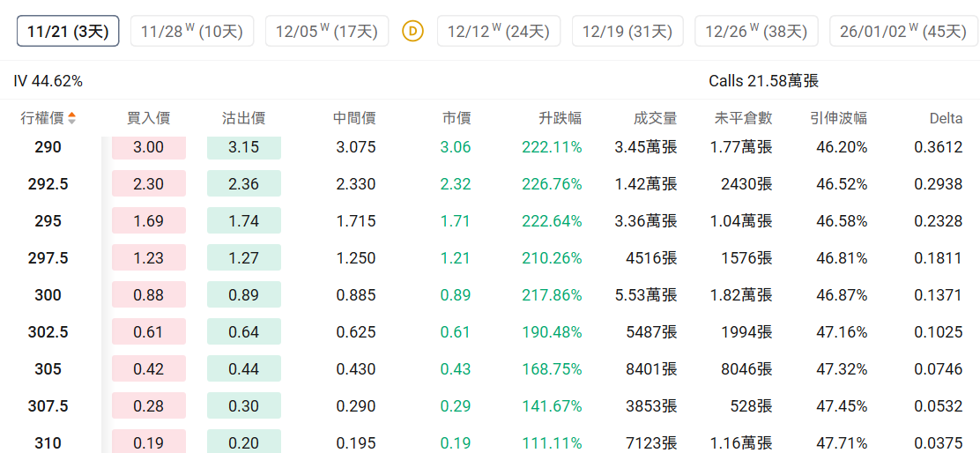Viewport: 980px width, 453px height.
Task: Click bid price 0.28 for strike 307.5
Action: 148,406
